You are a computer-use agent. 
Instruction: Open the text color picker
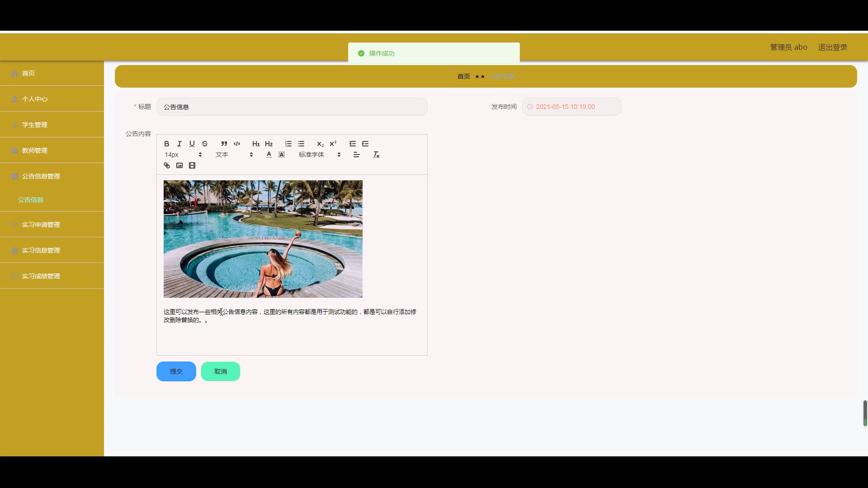tap(269, 155)
